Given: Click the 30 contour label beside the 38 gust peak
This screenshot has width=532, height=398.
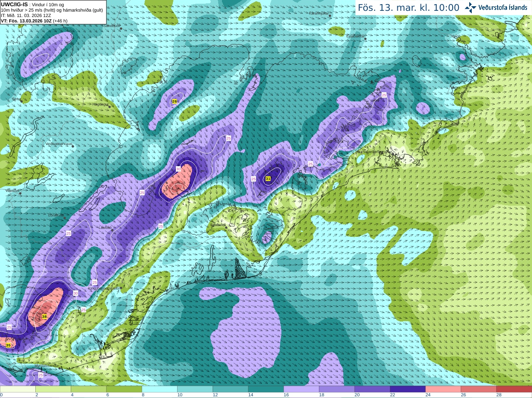Looking at the screenshot, I should (x=75, y=293).
